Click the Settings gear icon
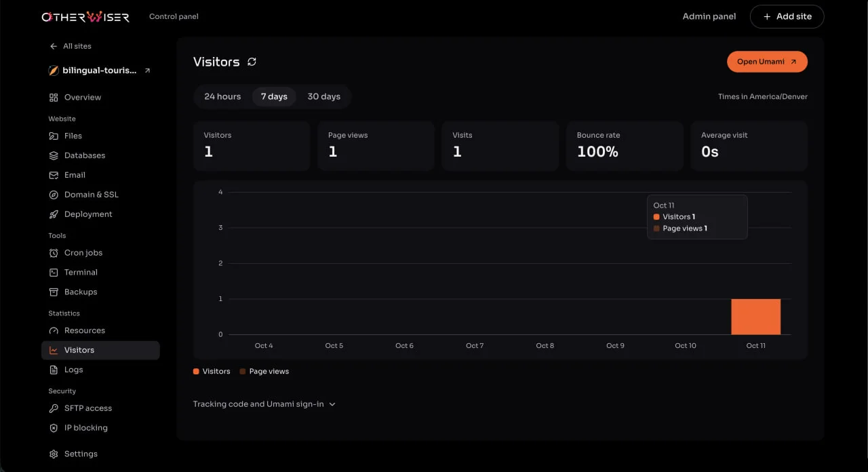Image resolution: width=868 pixels, height=472 pixels. point(54,454)
